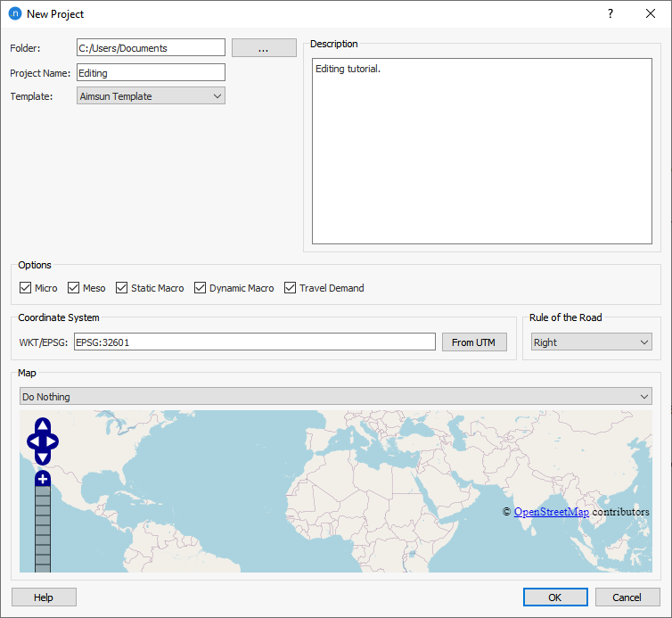Uncheck the Micro option
Screen dimensions: 672x618
pos(26,288)
